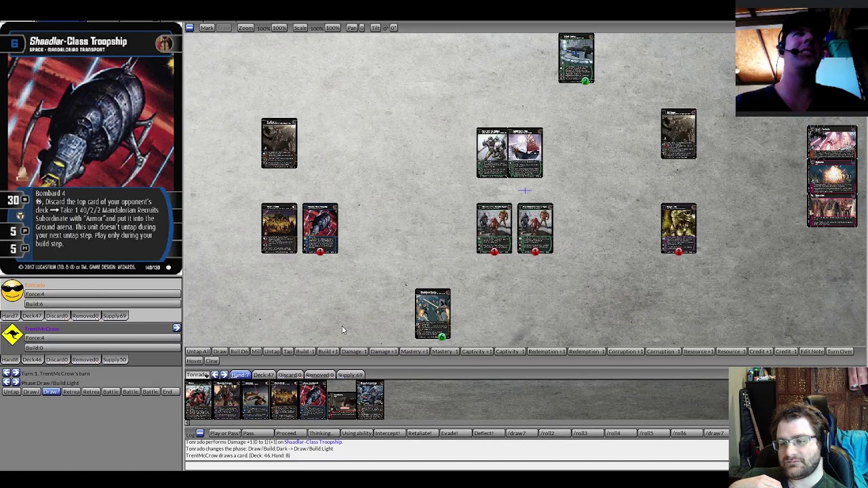868x488 pixels.
Task: Go to previous turn arrow
Action: [6, 373]
